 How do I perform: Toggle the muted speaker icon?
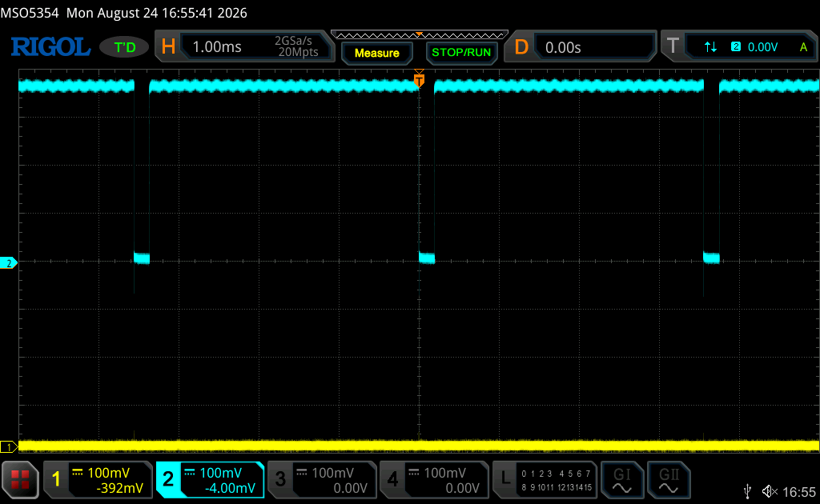(770, 491)
